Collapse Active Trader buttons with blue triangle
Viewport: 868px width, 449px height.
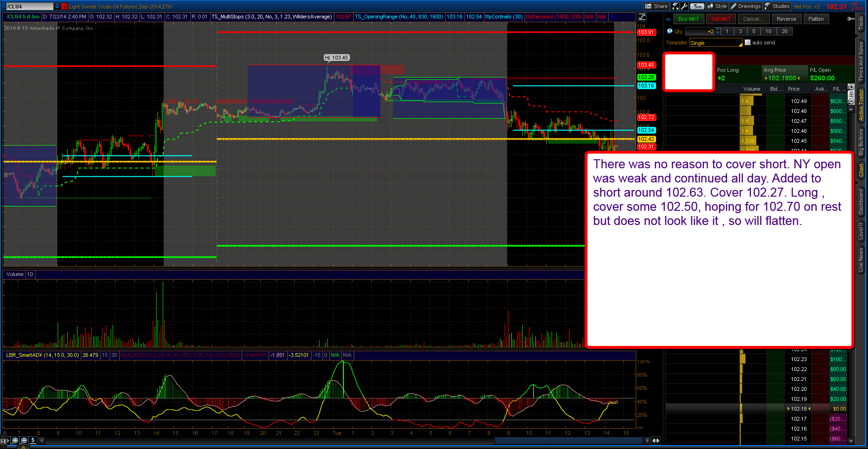668,19
